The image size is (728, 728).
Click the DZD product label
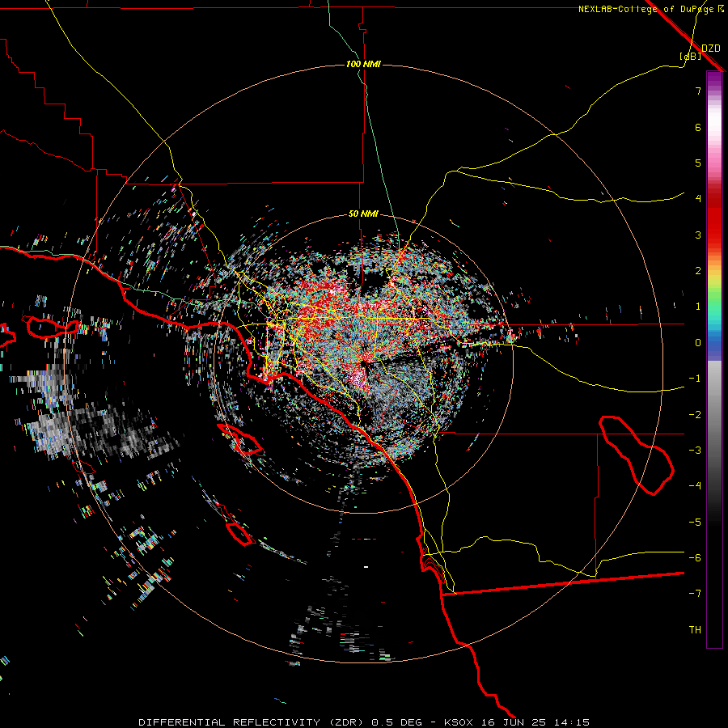click(x=711, y=49)
